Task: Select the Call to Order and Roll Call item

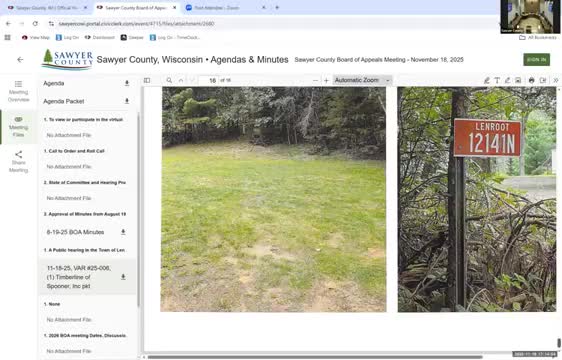Action: [74, 151]
